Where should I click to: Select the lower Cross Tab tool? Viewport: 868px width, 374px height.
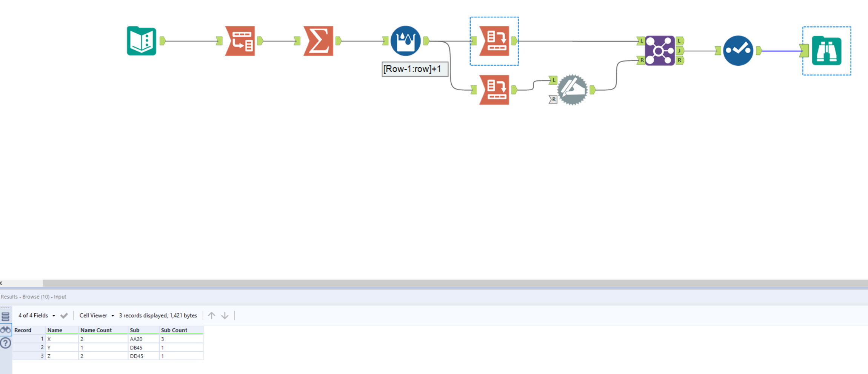[494, 90]
